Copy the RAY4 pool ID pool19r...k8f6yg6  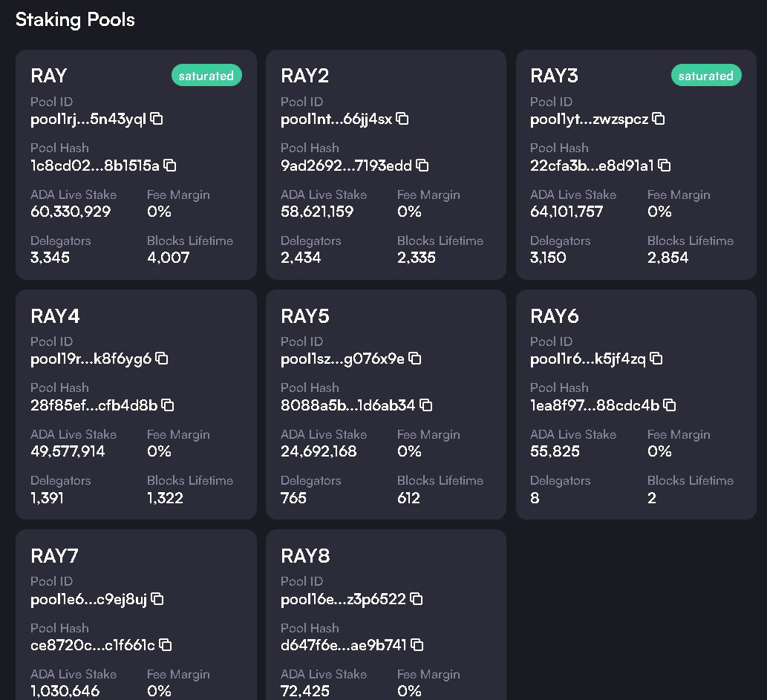tap(161, 359)
